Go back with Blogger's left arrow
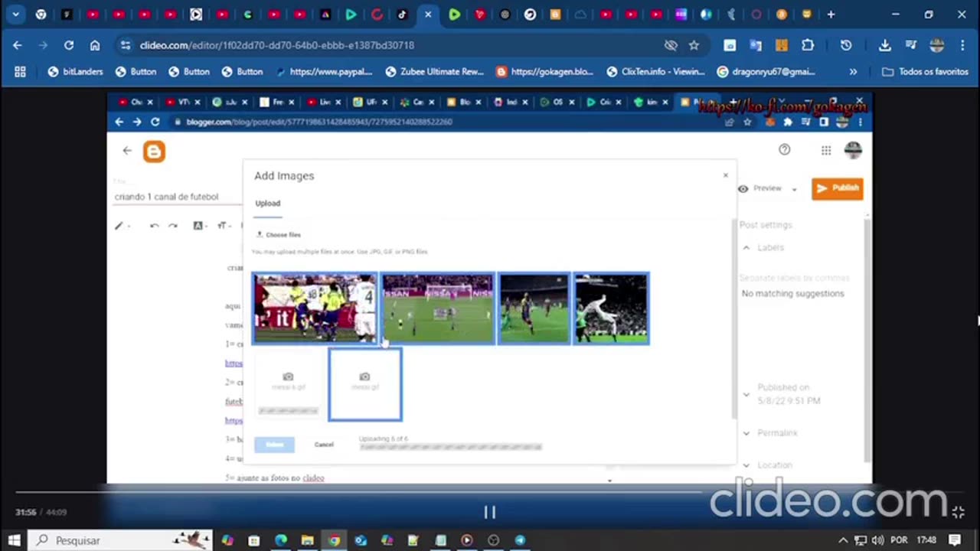Image resolution: width=980 pixels, height=551 pixels. point(127,151)
